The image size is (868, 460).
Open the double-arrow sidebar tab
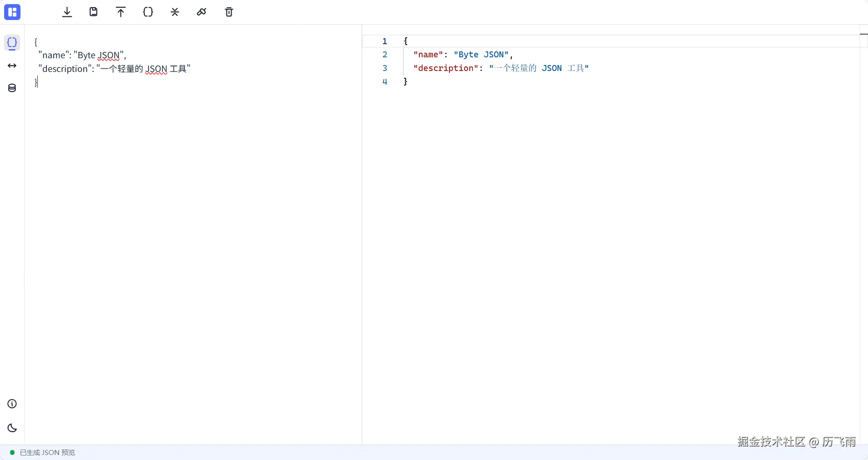pos(12,66)
